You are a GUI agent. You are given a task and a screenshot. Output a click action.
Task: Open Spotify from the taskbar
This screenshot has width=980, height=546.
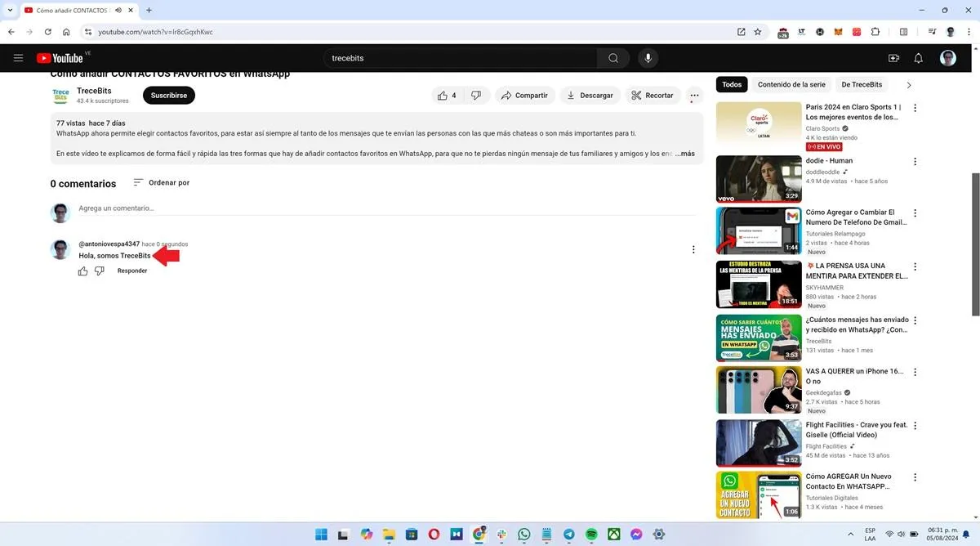(590, 535)
